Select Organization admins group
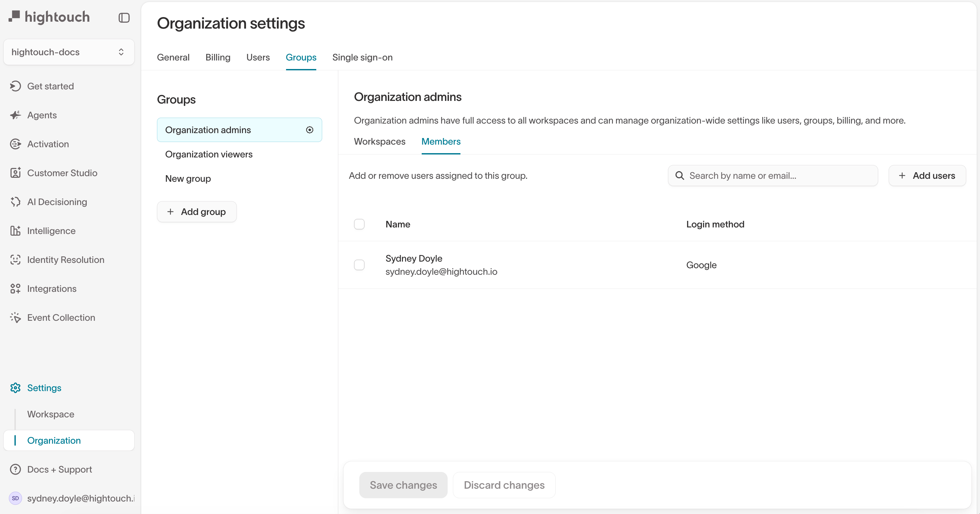 (240, 130)
